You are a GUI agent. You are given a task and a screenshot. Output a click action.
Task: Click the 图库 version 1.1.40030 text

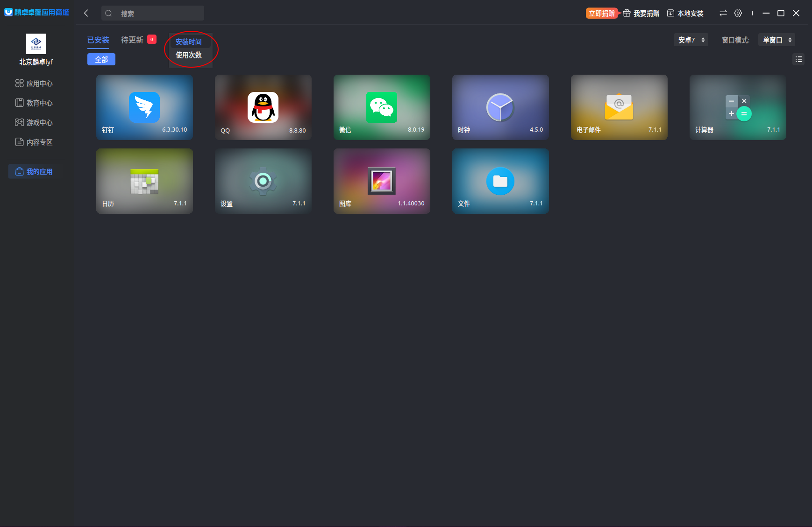[411, 204]
